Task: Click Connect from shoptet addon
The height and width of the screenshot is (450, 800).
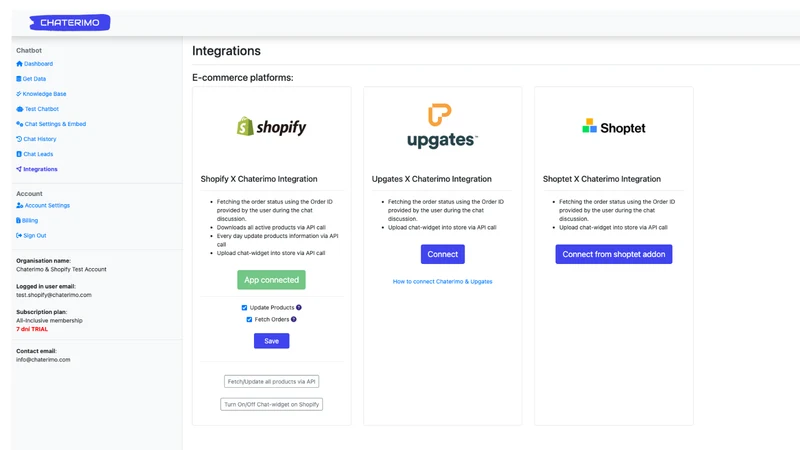Action: (x=614, y=254)
